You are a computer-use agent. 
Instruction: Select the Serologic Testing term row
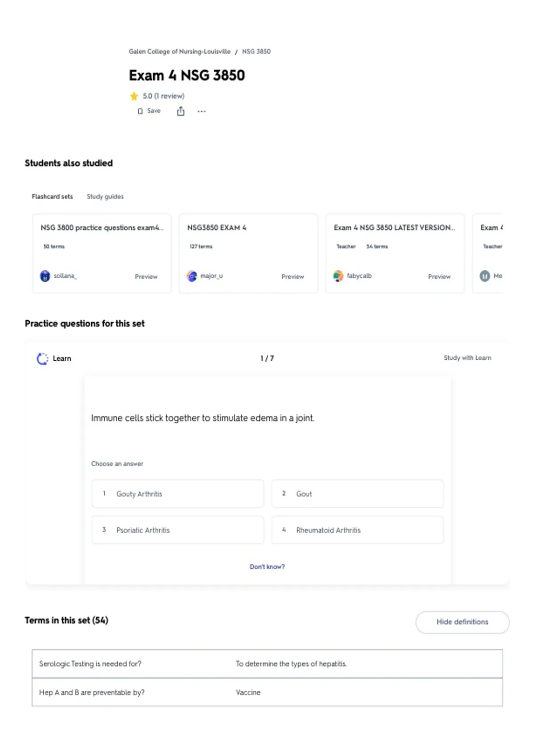(x=267, y=664)
